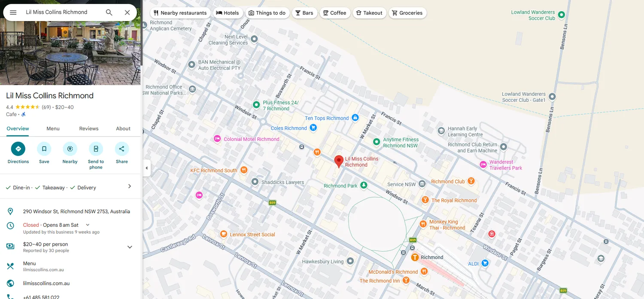Open the hamburger menu in search bar
The height and width of the screenshot is (299, 644).
tap(13, 12)
